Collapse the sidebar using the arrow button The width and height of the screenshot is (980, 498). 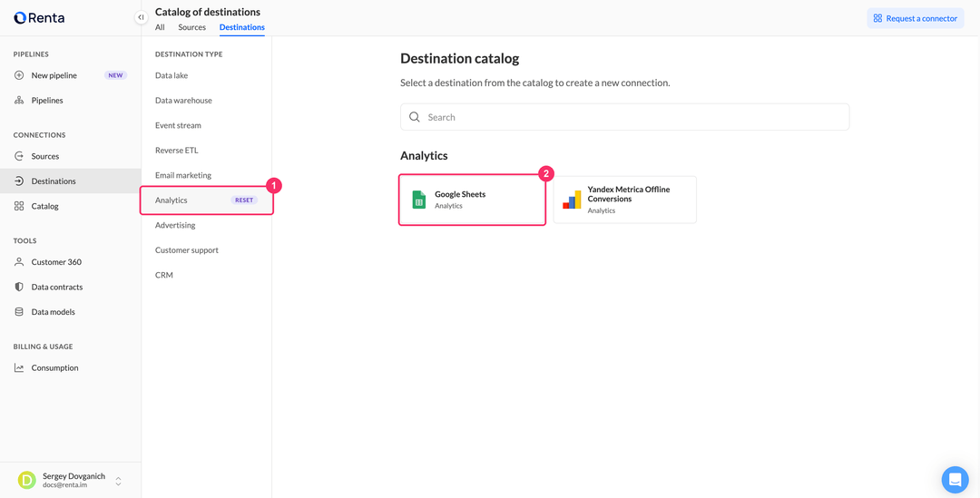142,17
